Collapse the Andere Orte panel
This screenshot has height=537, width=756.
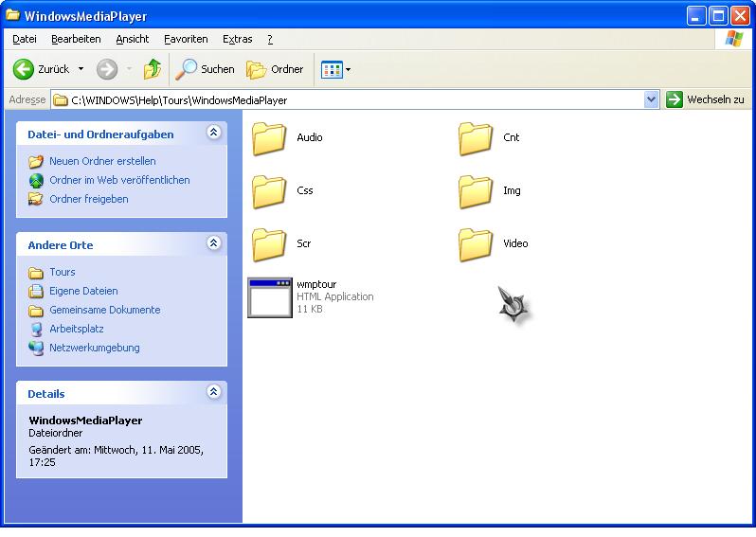click(214, 244)
